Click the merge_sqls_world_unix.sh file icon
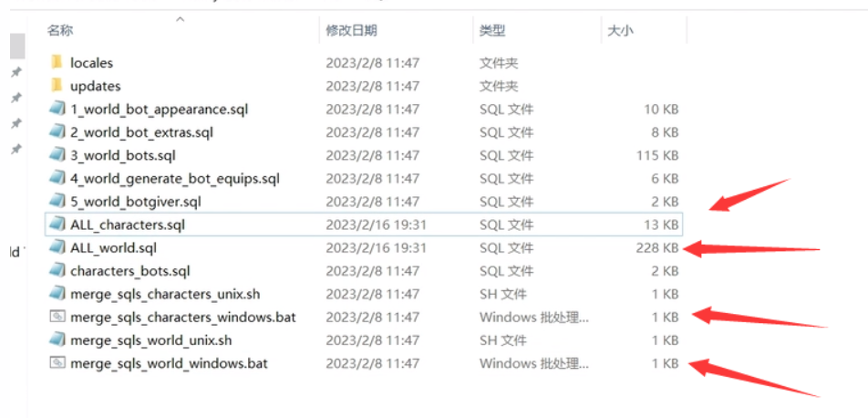Viewport: 868px width, 418px height. coord(57,340)
